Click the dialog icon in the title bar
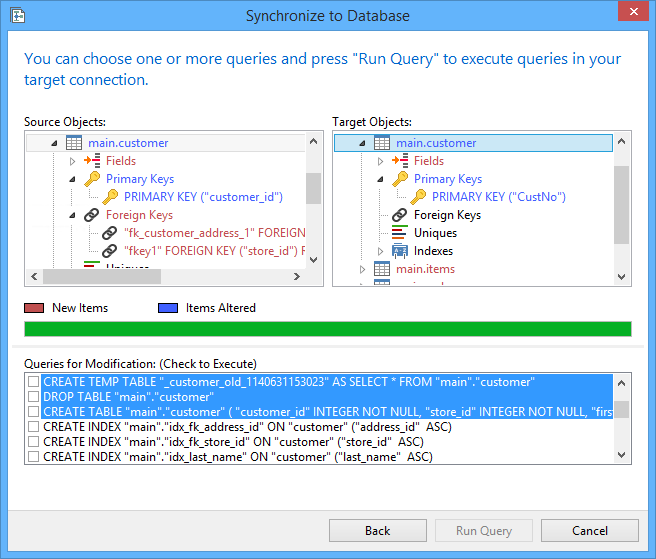 (18, 16)
